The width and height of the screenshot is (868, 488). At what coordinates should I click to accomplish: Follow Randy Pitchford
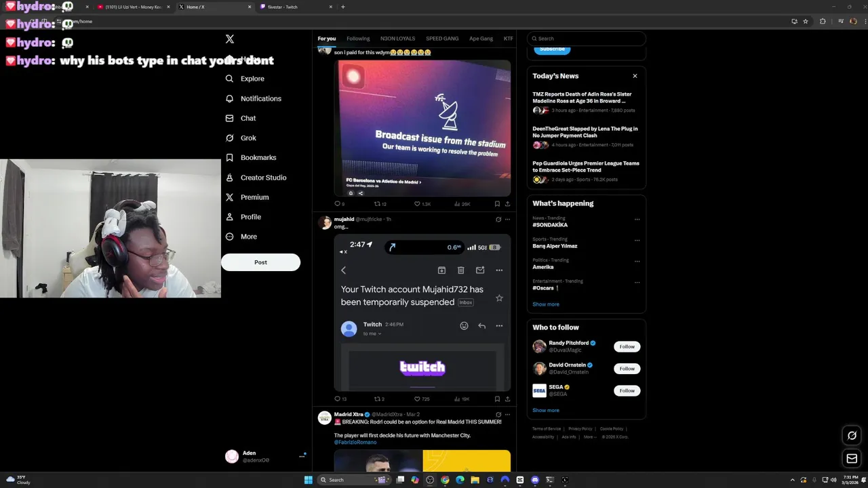tap(627, 346)
